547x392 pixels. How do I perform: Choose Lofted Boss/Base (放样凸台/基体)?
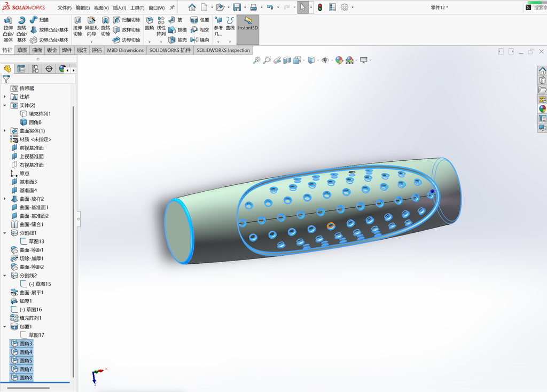click(x=49, y=30)
